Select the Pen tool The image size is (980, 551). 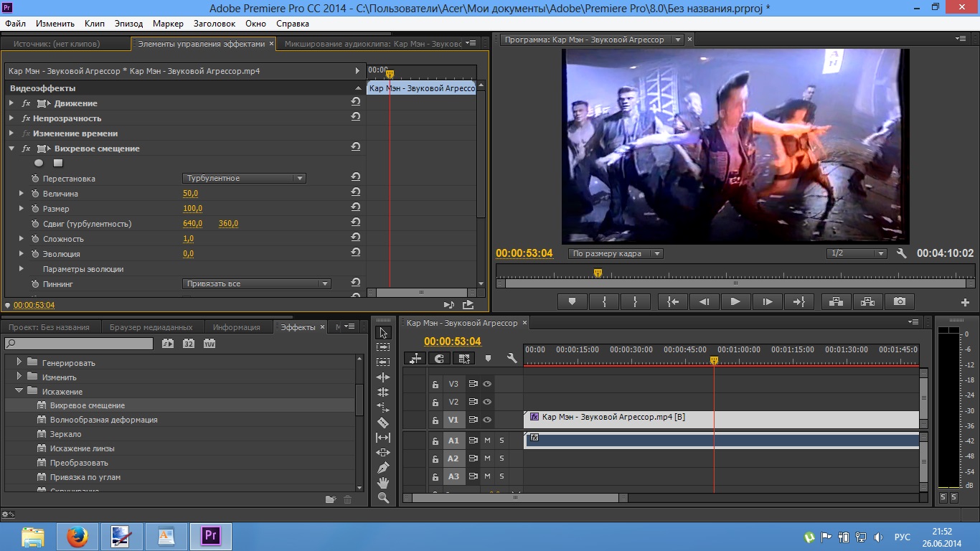(383, 468)
